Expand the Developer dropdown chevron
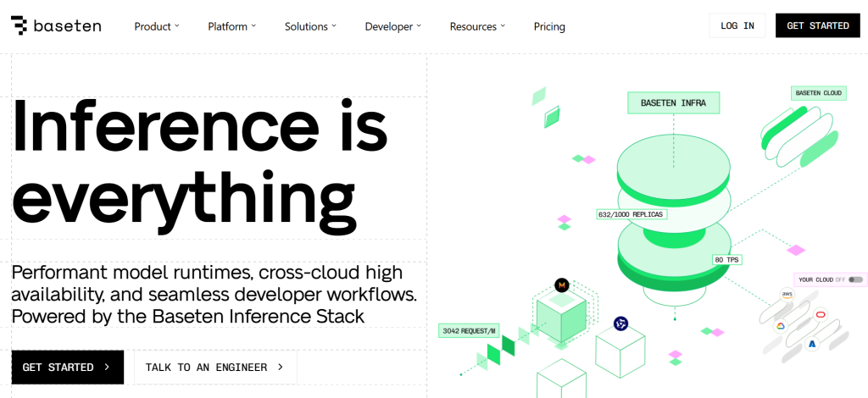The width and height of the screenshot is (868, 398). click(x=419, y=25)
